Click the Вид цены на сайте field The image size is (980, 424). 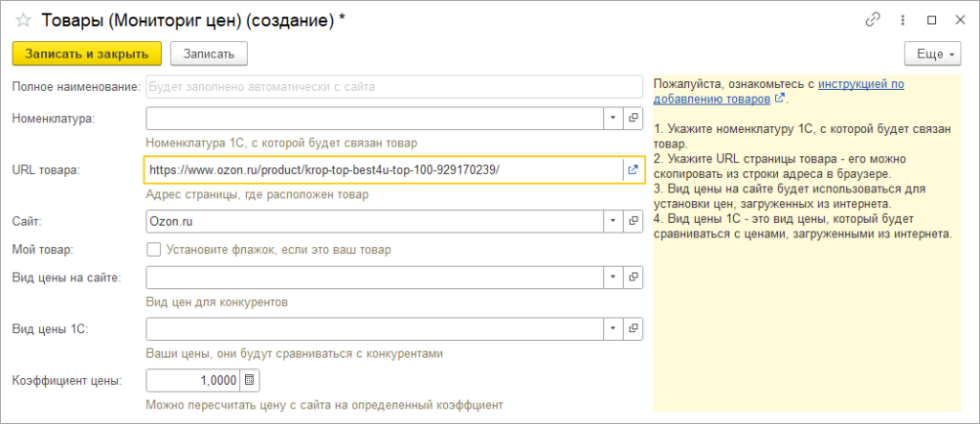(374, 277)
